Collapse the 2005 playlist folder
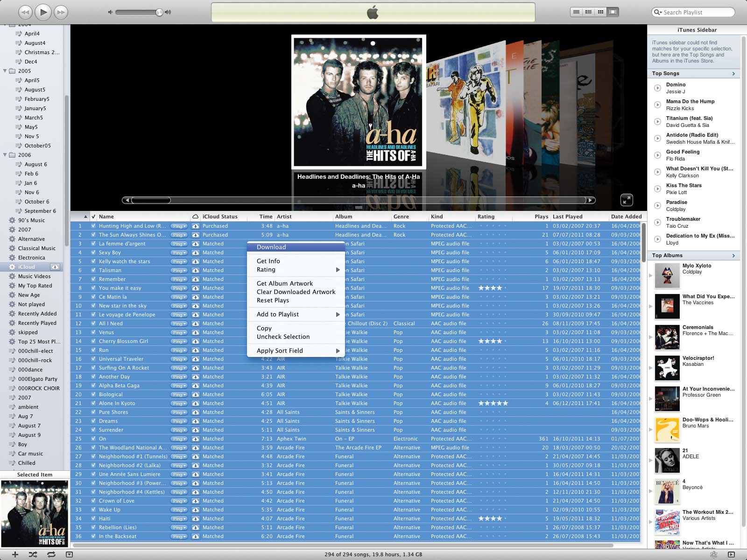Screen dimensions: 747x560 [5, 71]
